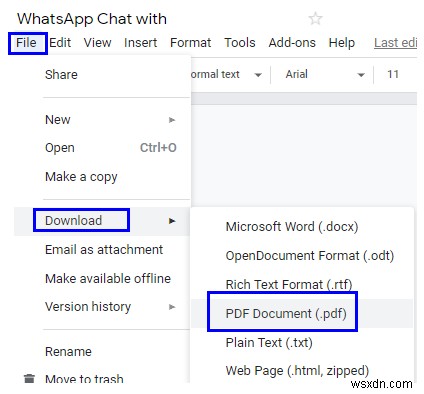The width and height of the screenshot is (424, 394).
Task: Open the Tools menu
Action: (x=240, y=43)
